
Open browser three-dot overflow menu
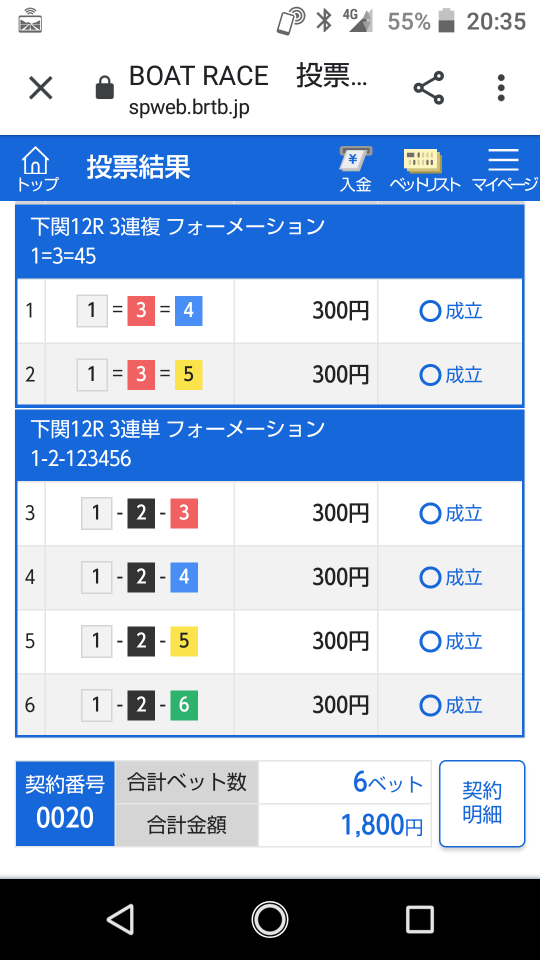coord(501,88)
